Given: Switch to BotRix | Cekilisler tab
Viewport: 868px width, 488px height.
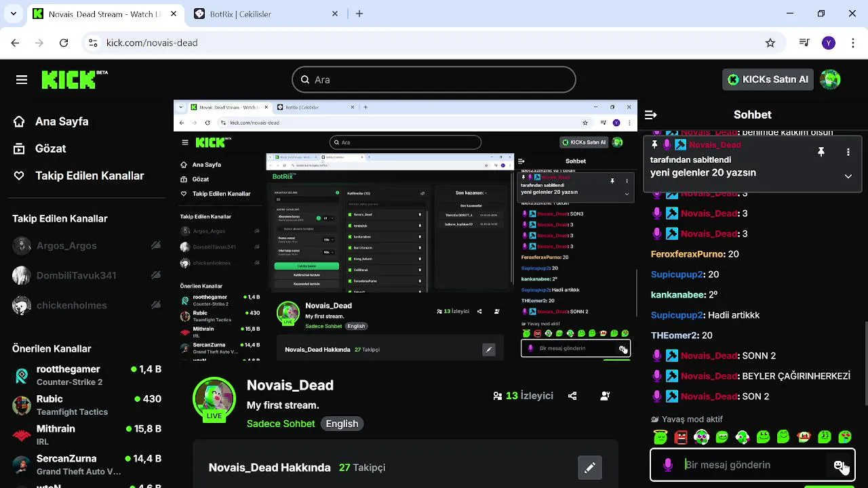Looking at the screenshot, I should (x=267, y=14).
